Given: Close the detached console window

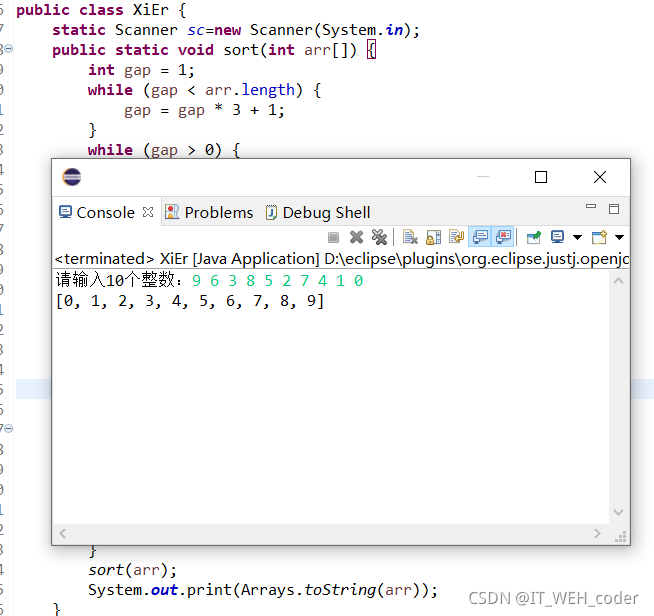Looking at the screenshot, I should 600,177.
